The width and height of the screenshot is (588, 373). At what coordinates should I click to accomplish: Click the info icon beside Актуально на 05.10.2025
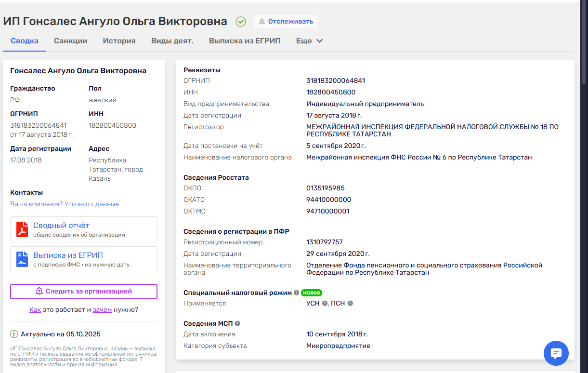click(14, 334)
